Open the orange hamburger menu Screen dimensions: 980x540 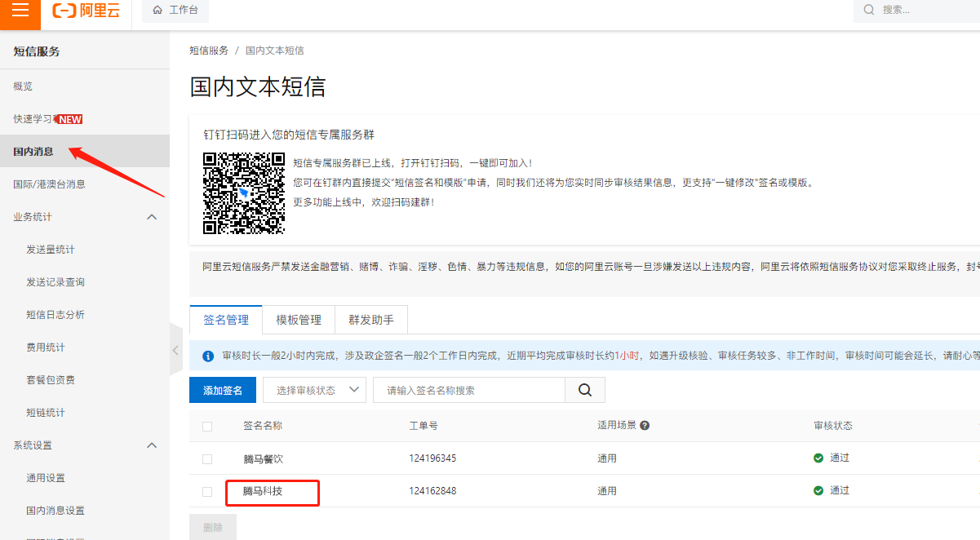[x=20, y=11]
